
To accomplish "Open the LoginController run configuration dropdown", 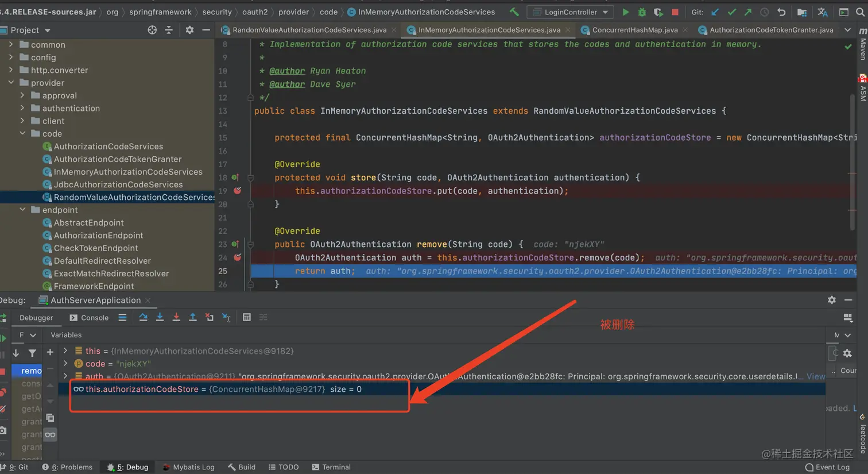I will click(570, 12).
